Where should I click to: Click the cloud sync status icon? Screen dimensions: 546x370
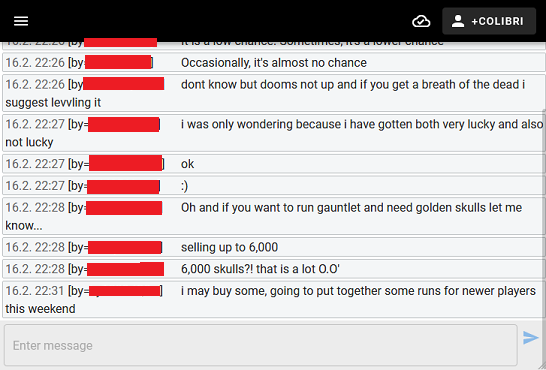point(421,22)
